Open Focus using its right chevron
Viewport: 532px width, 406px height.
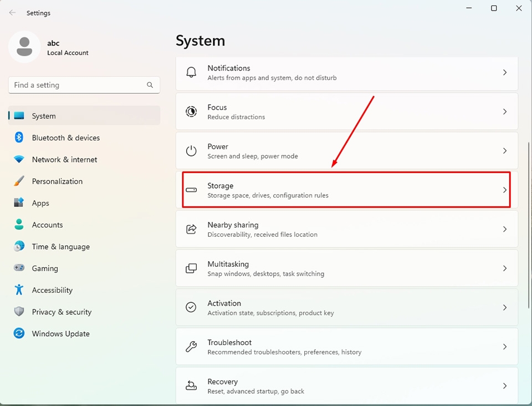click(505, 111)
